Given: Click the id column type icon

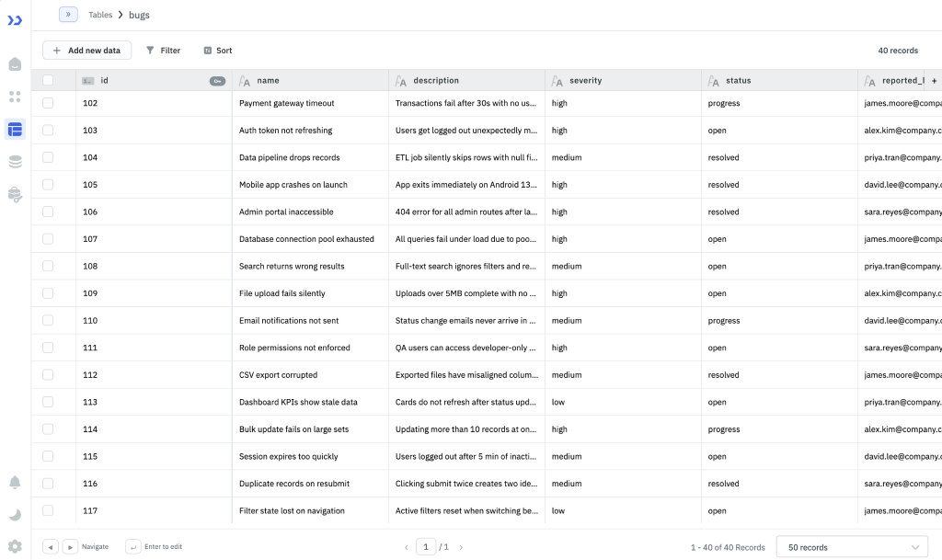Looking at the screenshot, I should (x=87, y=81).
